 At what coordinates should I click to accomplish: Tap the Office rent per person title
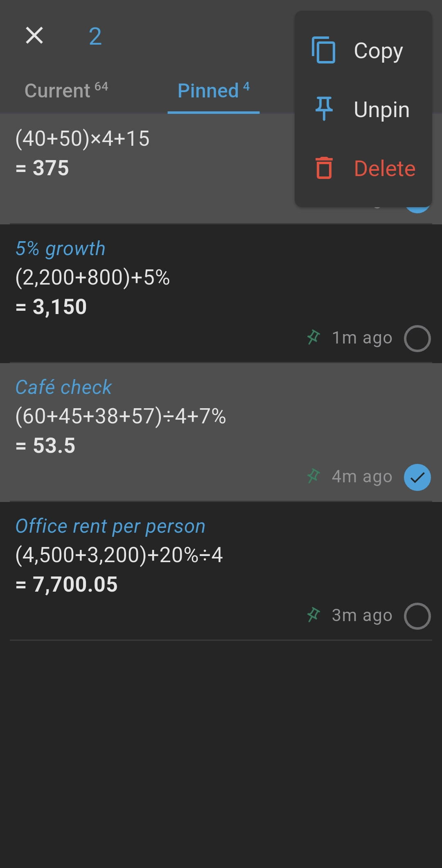pos(110,526)
